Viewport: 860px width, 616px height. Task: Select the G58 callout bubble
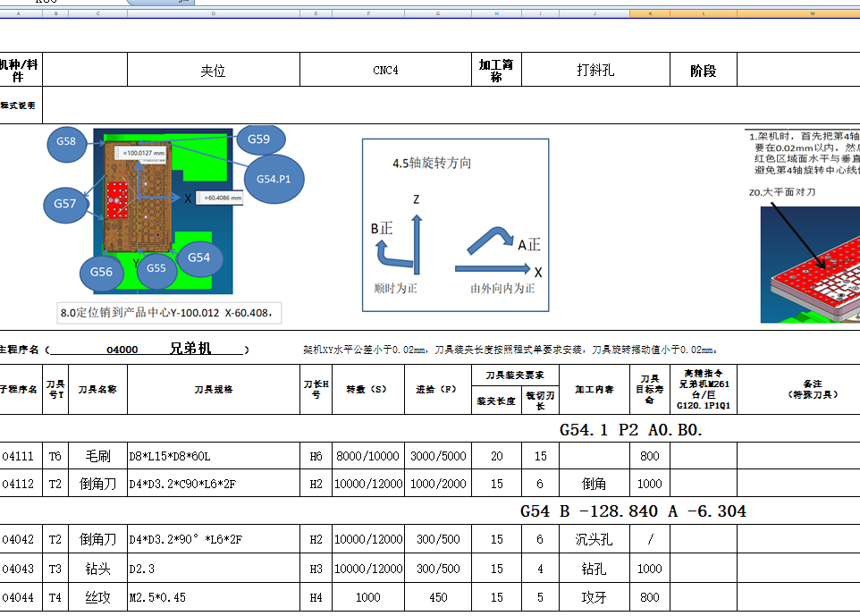point(66,145)
